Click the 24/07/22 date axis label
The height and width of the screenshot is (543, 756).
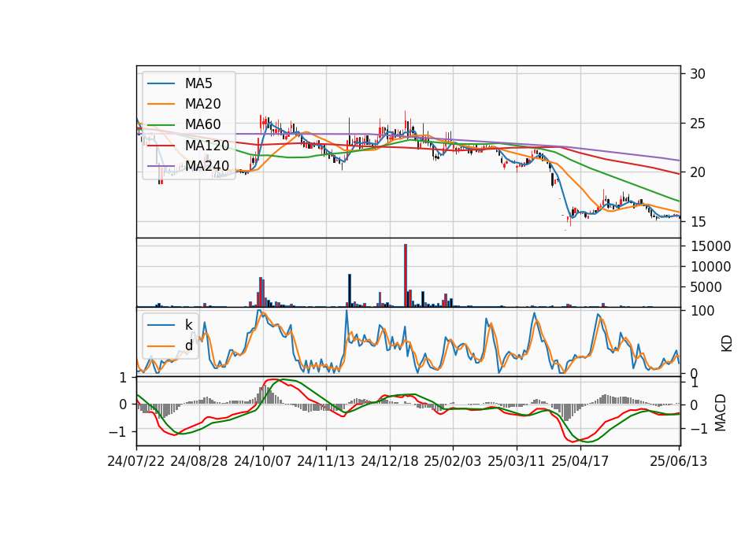(x=136, y=461)
